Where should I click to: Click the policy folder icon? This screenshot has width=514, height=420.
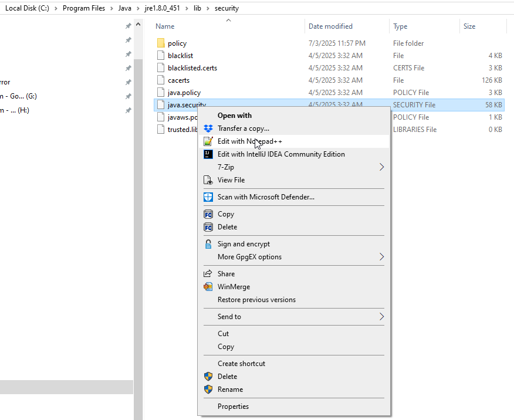pyautogui.click(x=161, y=43)
